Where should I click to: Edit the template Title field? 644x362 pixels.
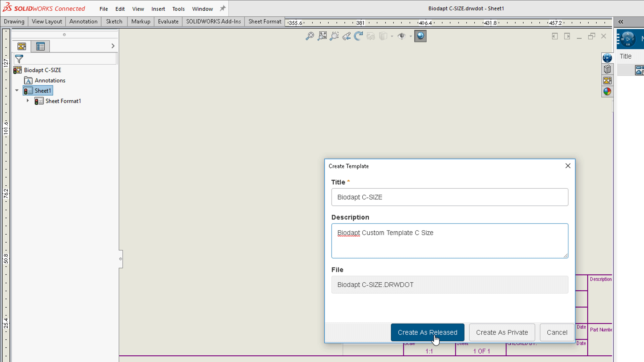pyautogui.click(x=449, y=197)
